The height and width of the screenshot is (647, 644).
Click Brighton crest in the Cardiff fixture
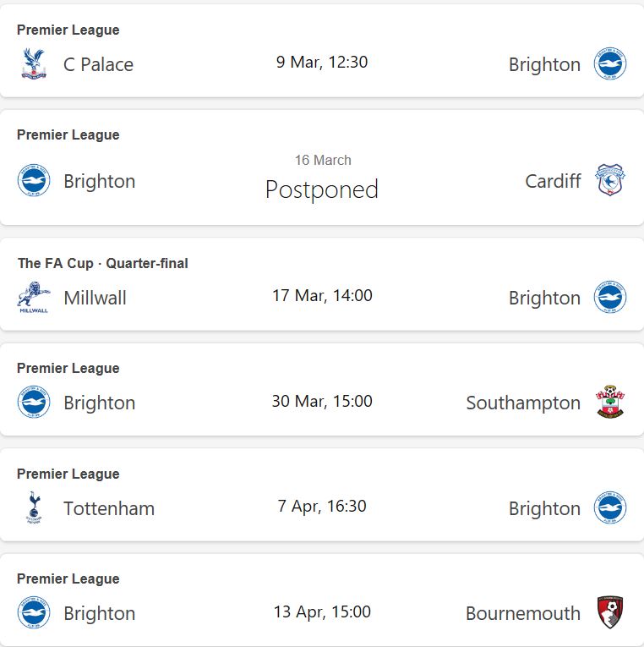[34, 181]
